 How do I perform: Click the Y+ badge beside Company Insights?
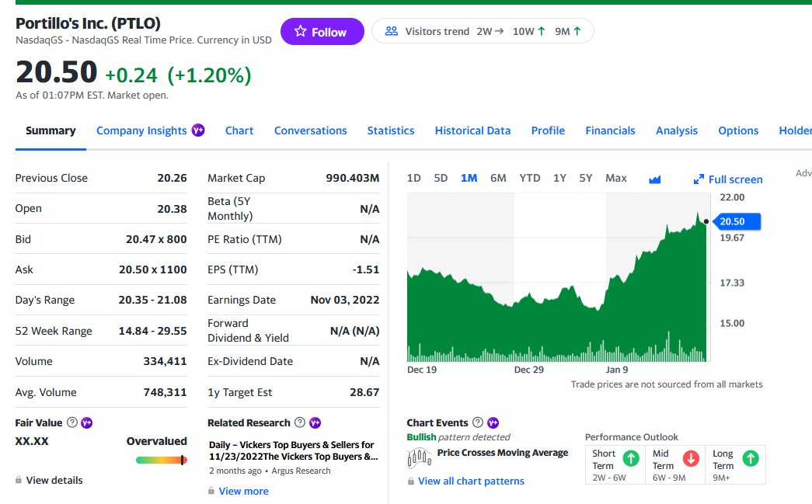198,130
